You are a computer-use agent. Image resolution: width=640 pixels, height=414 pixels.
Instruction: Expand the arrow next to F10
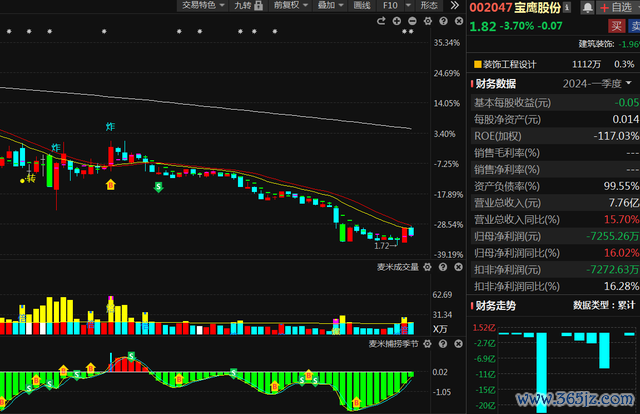(x=408, y=5)
